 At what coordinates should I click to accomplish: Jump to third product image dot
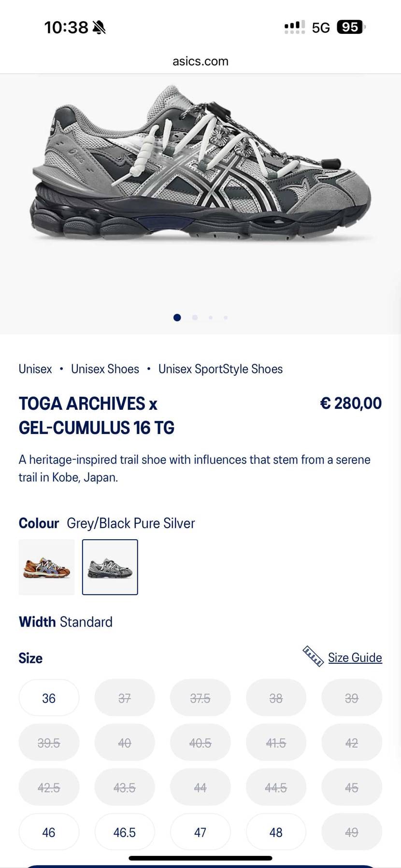tap(211, 318)
